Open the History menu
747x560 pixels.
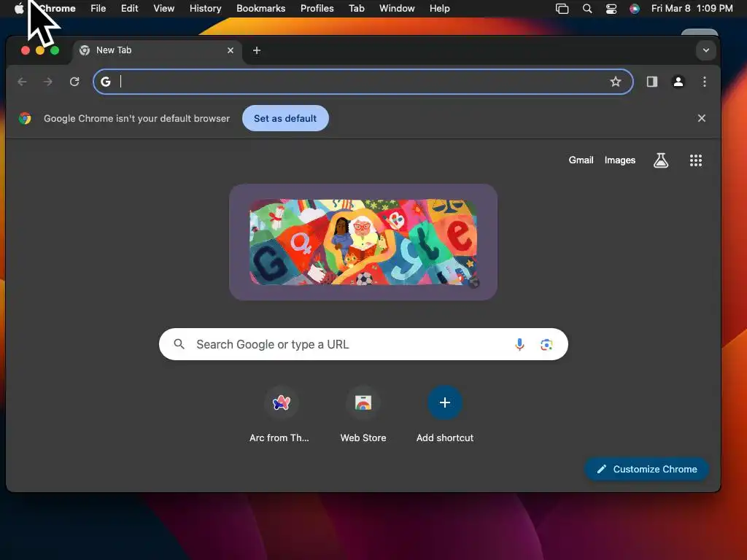coord(205,9)
